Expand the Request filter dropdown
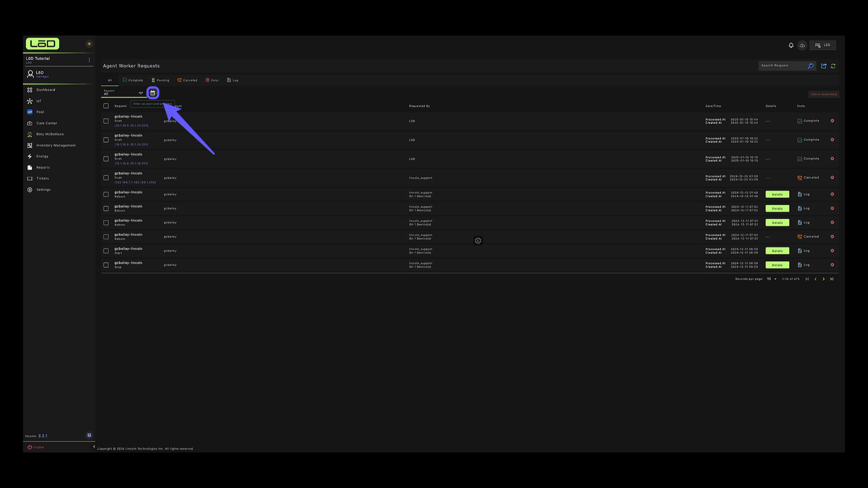This screenshot has height=488, width=868. [123, 93]
